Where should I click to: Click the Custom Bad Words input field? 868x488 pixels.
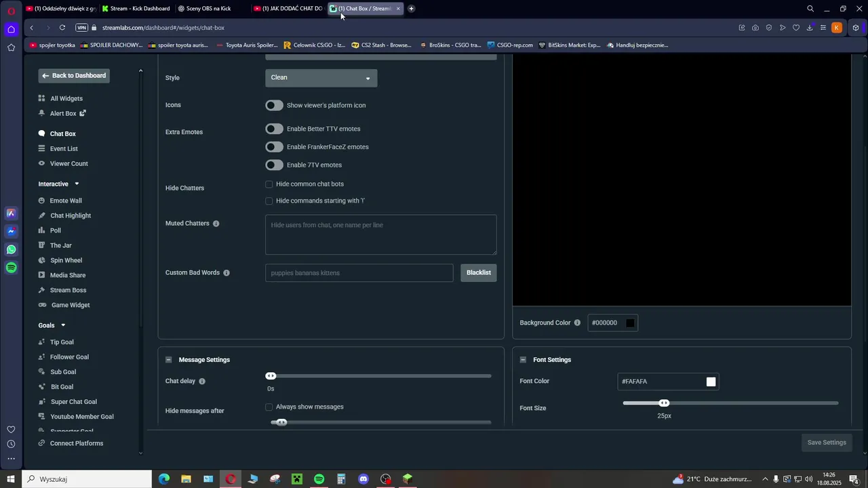pyautogui.click(x=359, y=272)
